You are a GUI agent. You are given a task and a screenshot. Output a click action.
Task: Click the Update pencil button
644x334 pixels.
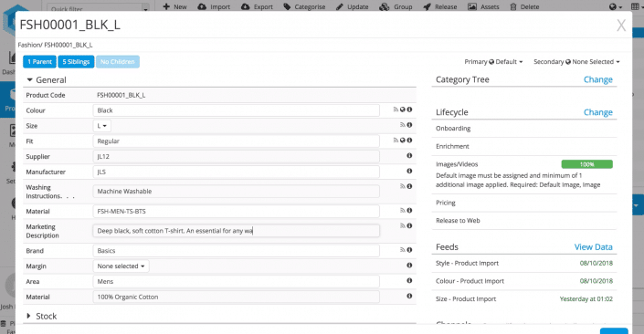(x=352, y=6)
